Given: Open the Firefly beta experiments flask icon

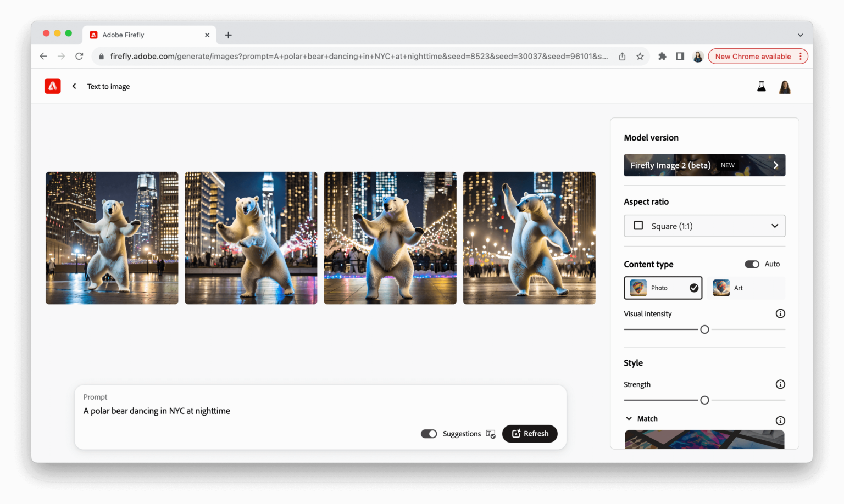Looking at the screenshot, I should click(x=761, y=86).
